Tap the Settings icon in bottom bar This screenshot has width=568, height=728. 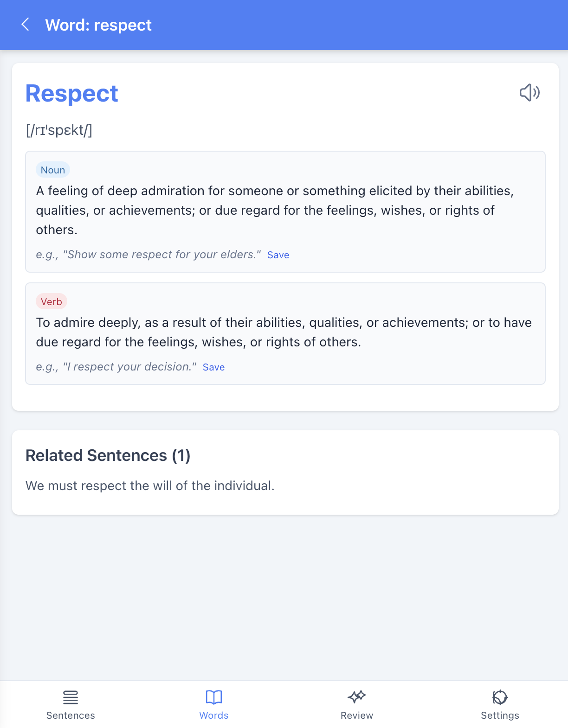pos(500,697)
